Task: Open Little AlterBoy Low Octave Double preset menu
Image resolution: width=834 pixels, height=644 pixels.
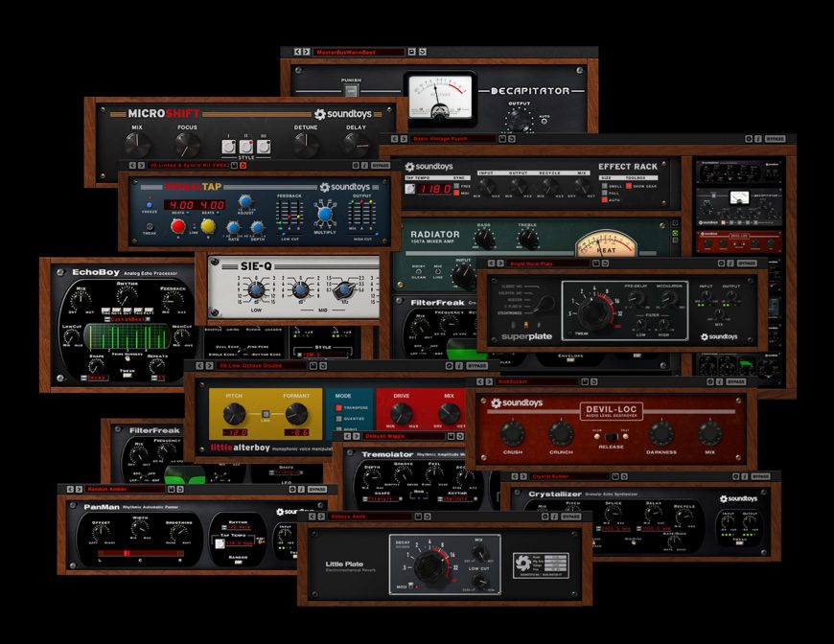Action: (x=262, y=366)
